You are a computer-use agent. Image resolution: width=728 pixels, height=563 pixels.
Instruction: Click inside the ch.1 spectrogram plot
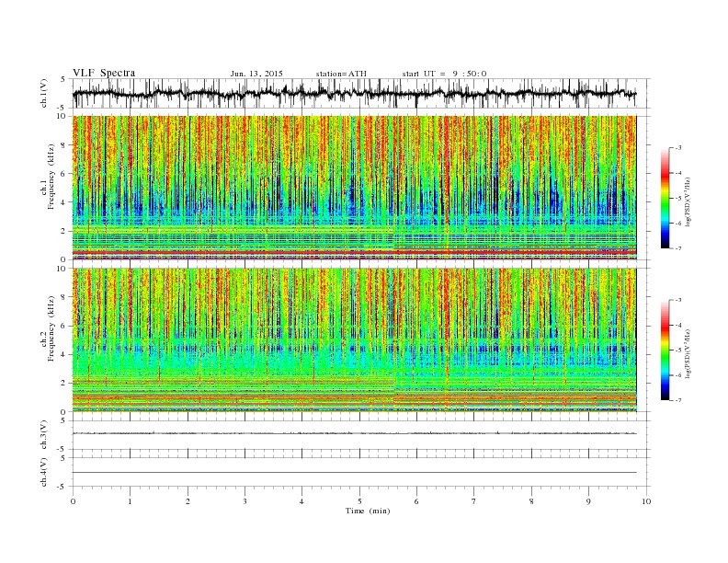pyautogui.click(x=354, y=188)
